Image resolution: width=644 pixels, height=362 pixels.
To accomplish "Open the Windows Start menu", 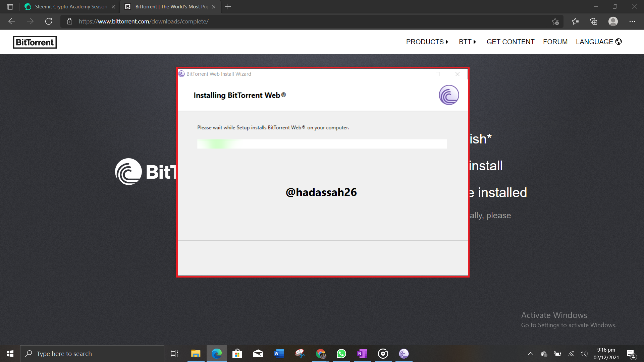I will pyautogui.click(x=10, y=354).
